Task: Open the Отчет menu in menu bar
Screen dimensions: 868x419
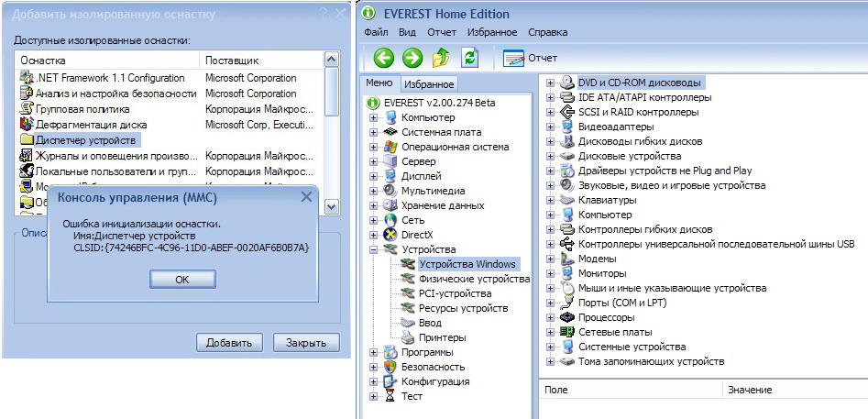Action: 442,32
